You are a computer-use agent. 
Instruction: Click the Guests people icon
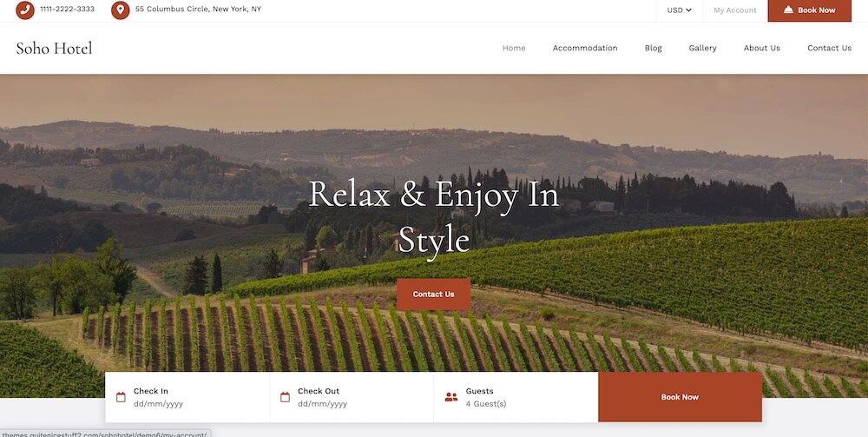point(451,397)
